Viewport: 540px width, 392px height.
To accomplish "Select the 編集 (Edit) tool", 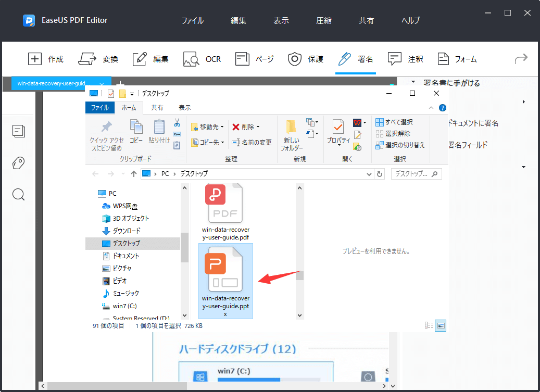I will (x=150, y=59).
